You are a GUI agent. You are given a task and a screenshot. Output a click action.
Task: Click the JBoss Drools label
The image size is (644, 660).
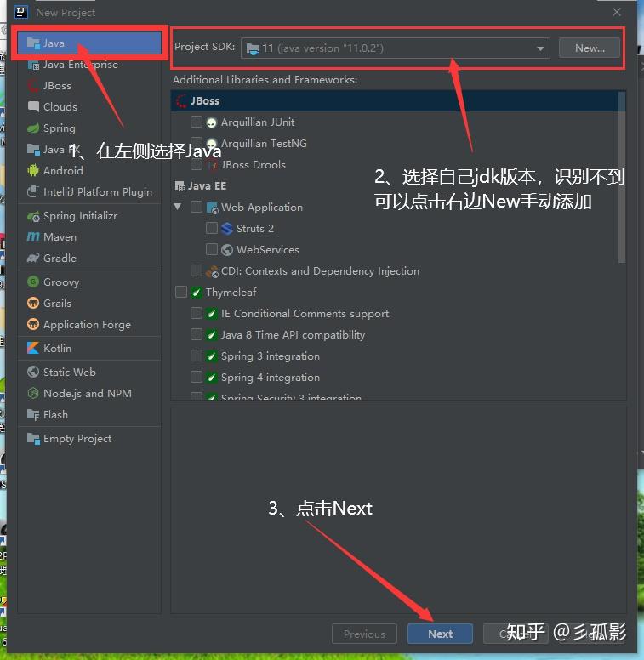coord(253,165)
